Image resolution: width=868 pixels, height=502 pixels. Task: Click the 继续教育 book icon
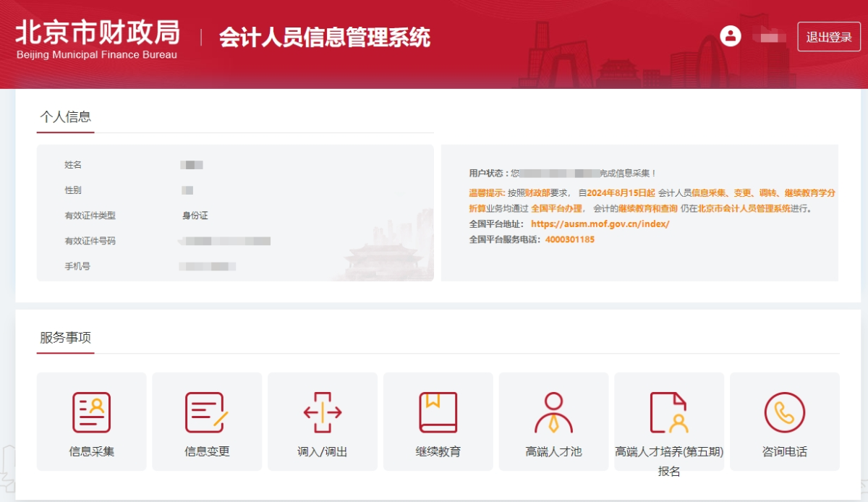[438, 411]
